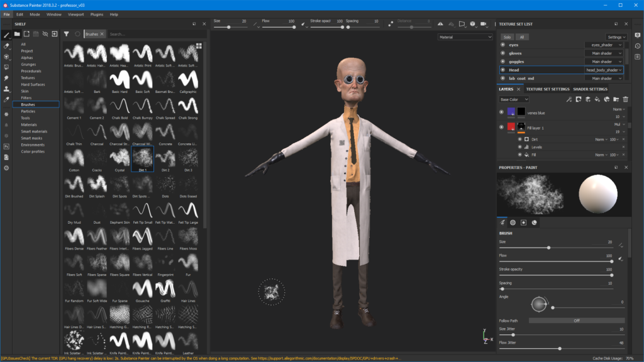Add a folder in the layers panel

coord(616,99)
